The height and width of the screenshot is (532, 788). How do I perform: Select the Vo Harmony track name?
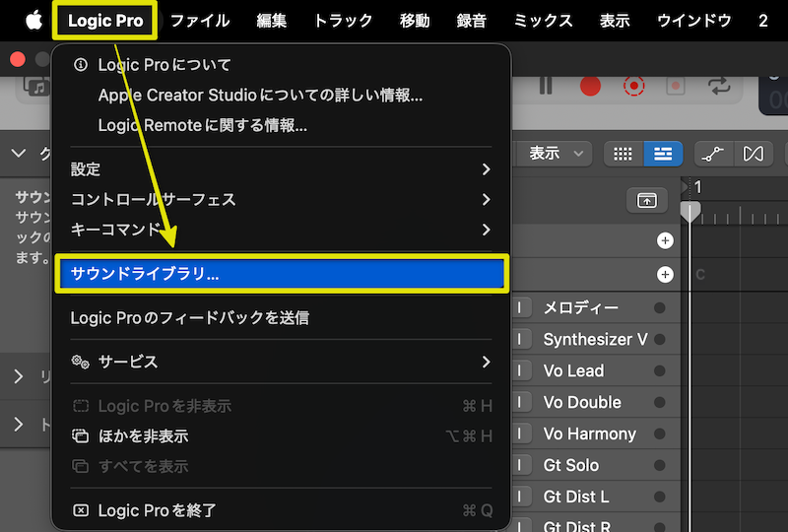(x=589, y=433)
